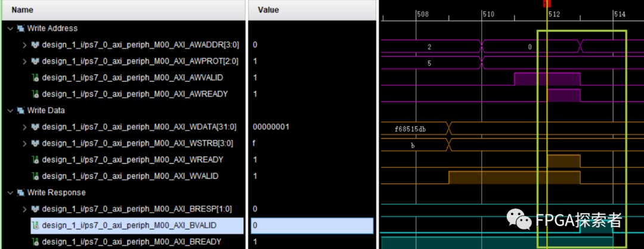The image size is (644, 249).
Task: Click the AWREADY signal icon
Action: tap(36, 94)
